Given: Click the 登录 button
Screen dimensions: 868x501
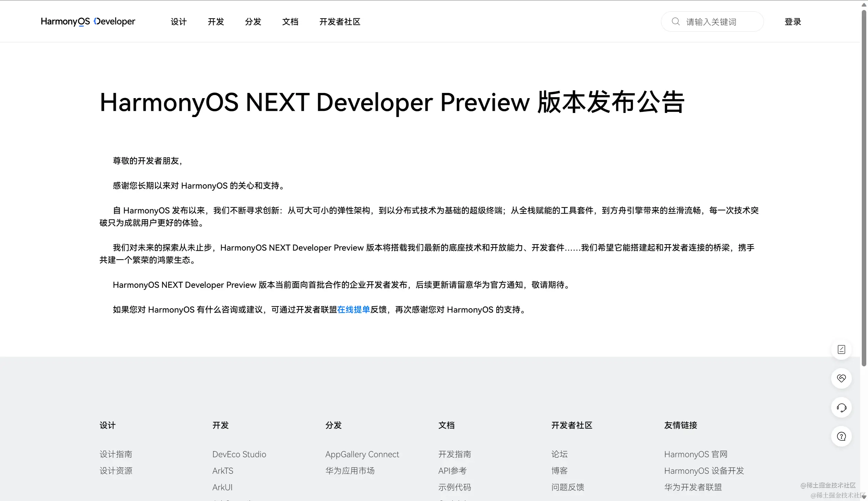Looking at the screenshot, I should [793, 21].
